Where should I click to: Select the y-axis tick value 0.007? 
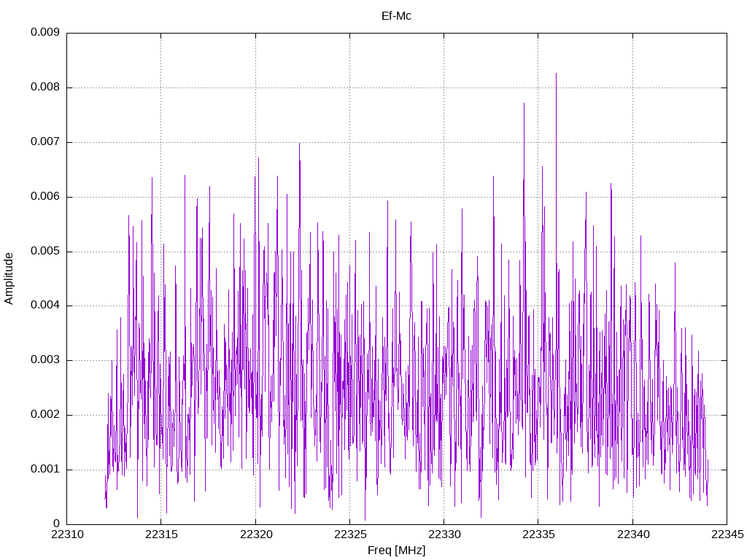pyautogui.click(x=45, y=142)
